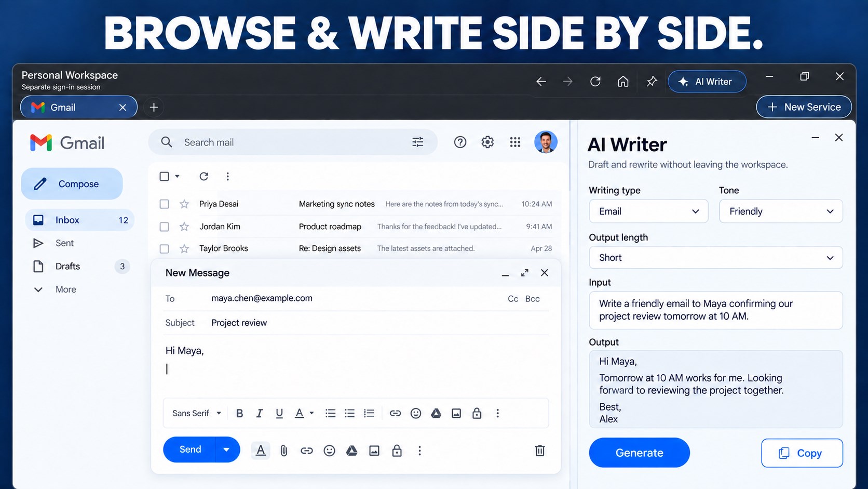Reload the Personal Workspace page
Viewport: 868px width, 489px height.
(595, 82)
